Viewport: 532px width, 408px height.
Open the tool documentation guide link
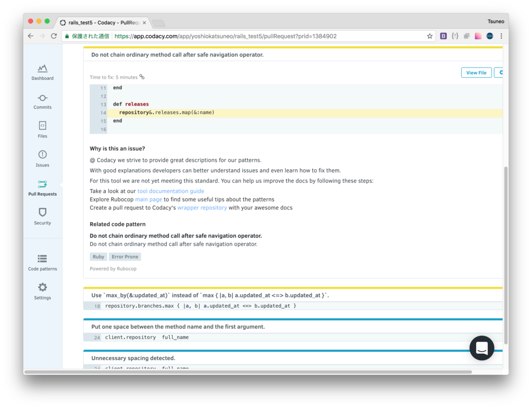click(x=170, y=191)
